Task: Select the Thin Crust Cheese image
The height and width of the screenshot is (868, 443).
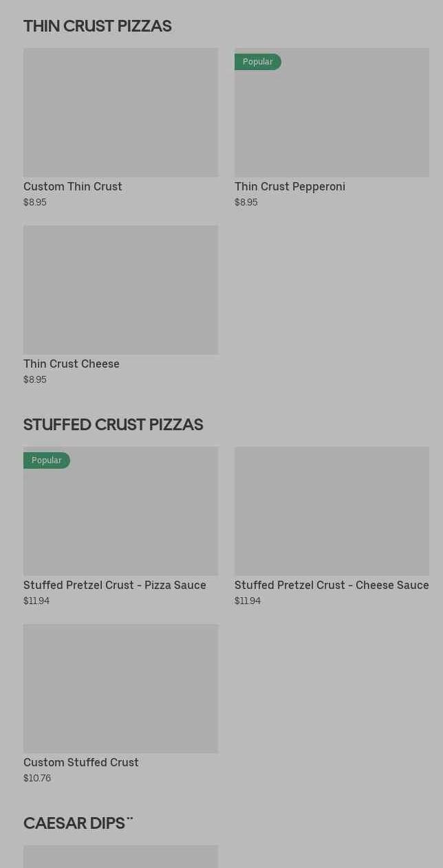Action: pos(120,290)
